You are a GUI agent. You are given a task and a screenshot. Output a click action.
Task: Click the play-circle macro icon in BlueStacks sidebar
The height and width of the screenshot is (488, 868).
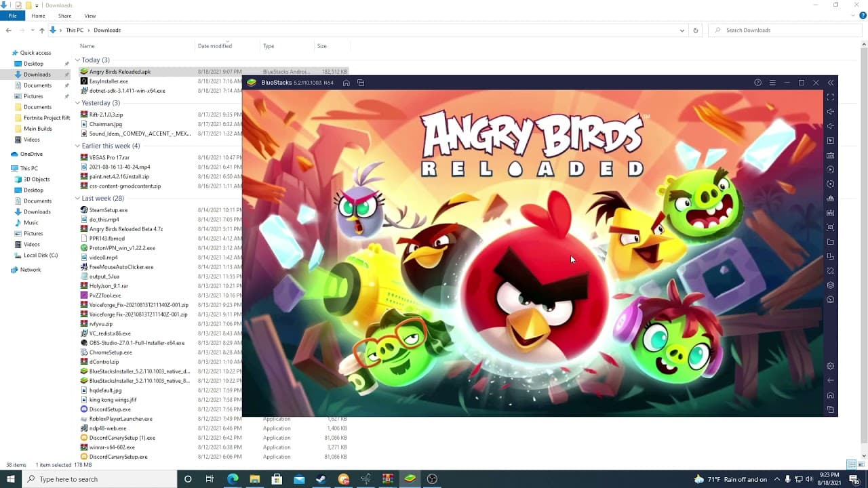click(831, 169)
